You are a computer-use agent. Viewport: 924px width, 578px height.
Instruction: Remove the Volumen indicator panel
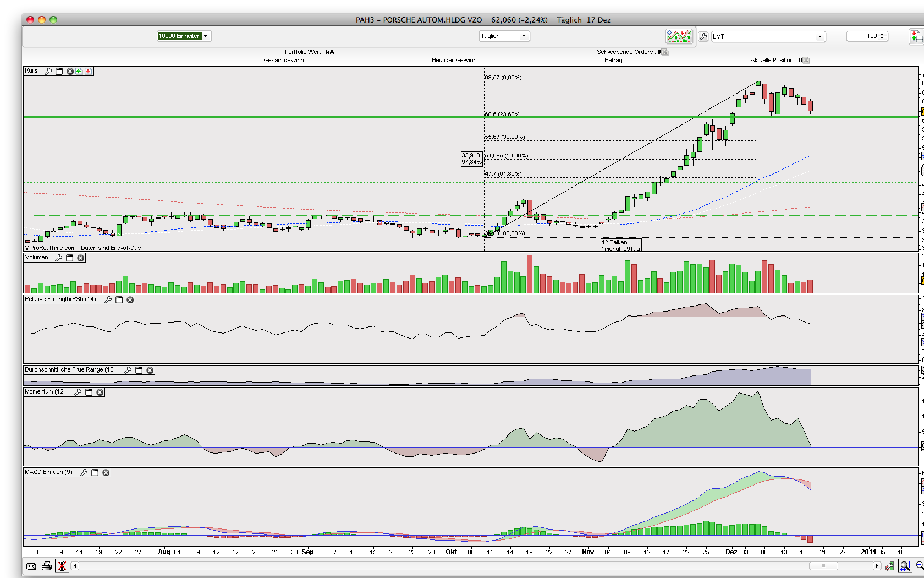tap(81, 258)
